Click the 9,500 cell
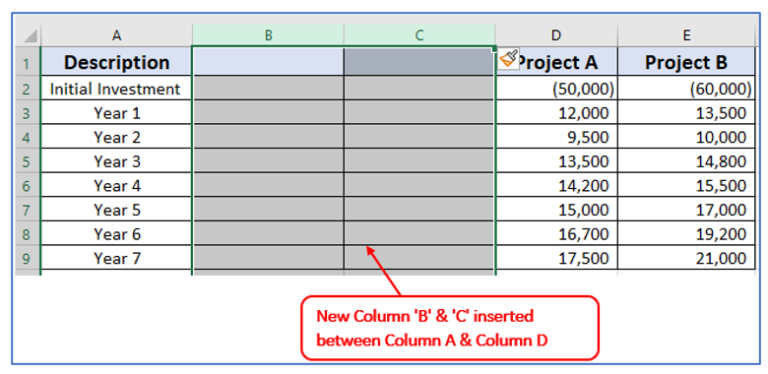This screenshot has width=768, height=374. [x=557, y=137]
